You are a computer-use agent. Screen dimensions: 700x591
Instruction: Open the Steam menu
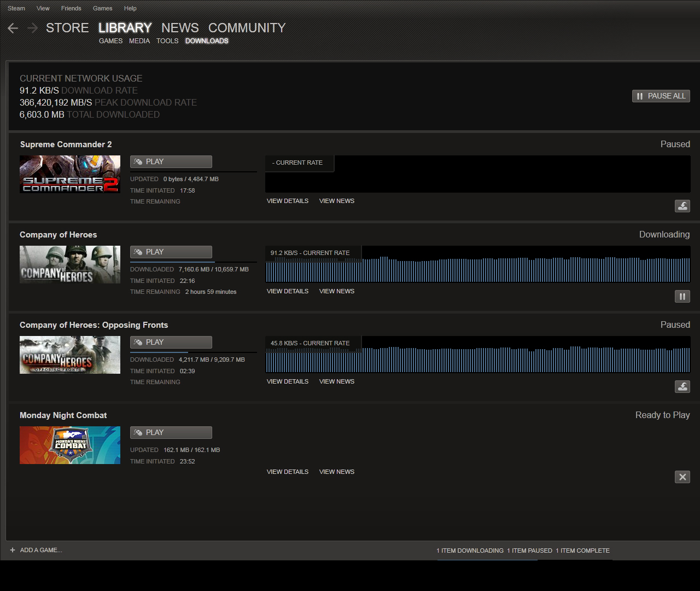click(16, 8)
